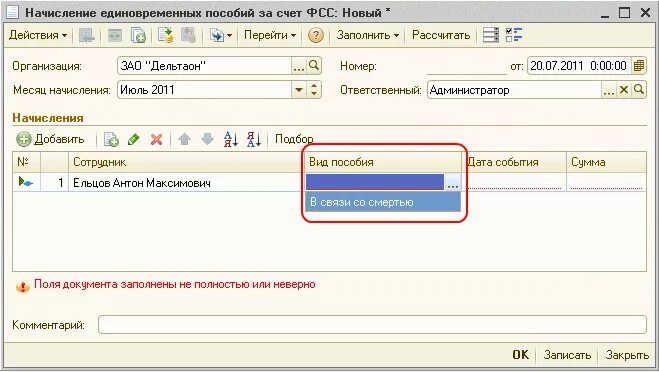Open the Перейти menu
659x372 pixels.
(270, 35)
